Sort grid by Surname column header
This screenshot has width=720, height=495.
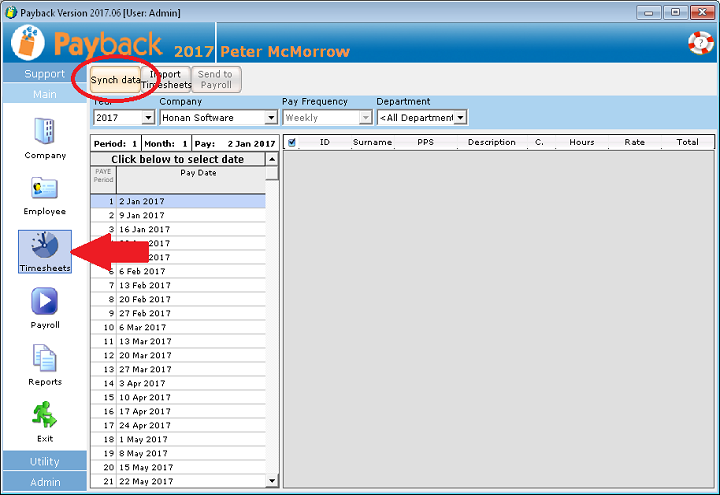372,142
